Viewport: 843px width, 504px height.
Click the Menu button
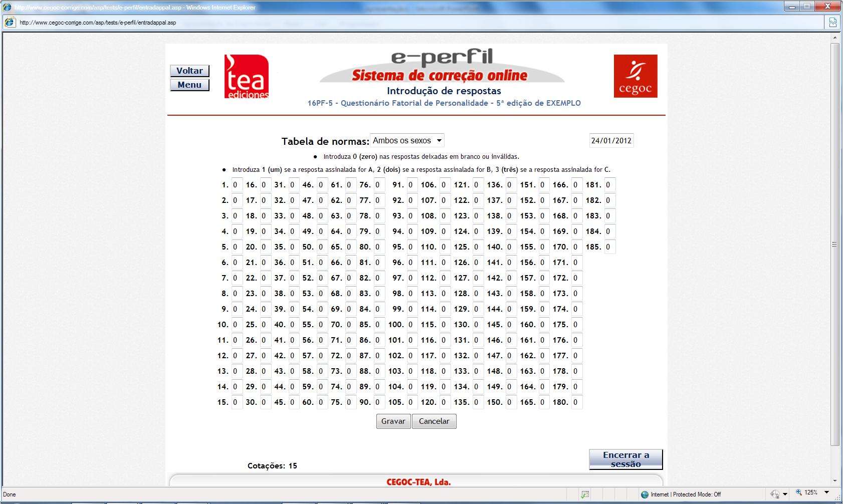(189, 85)
